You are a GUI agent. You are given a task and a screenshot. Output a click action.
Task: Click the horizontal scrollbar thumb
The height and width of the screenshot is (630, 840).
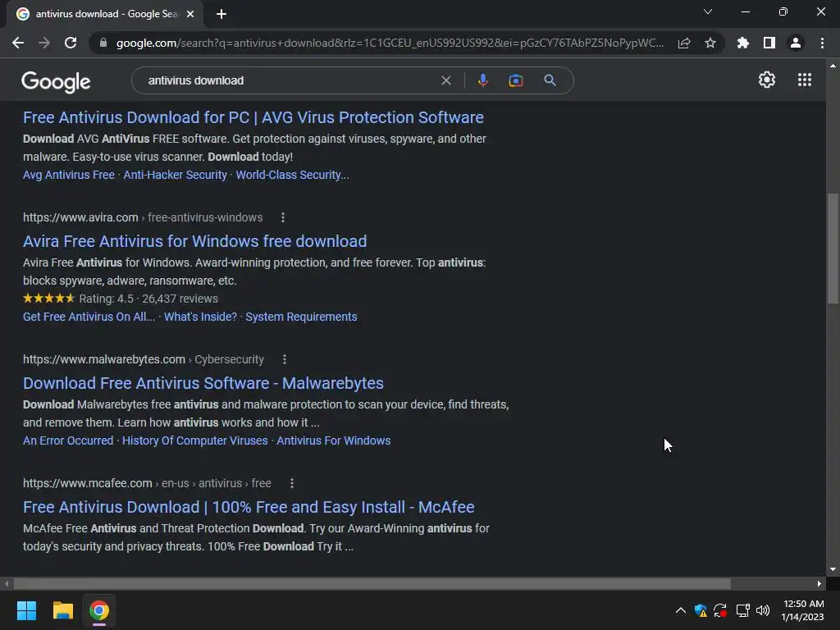pyautogui.click(x=372, y=583)
